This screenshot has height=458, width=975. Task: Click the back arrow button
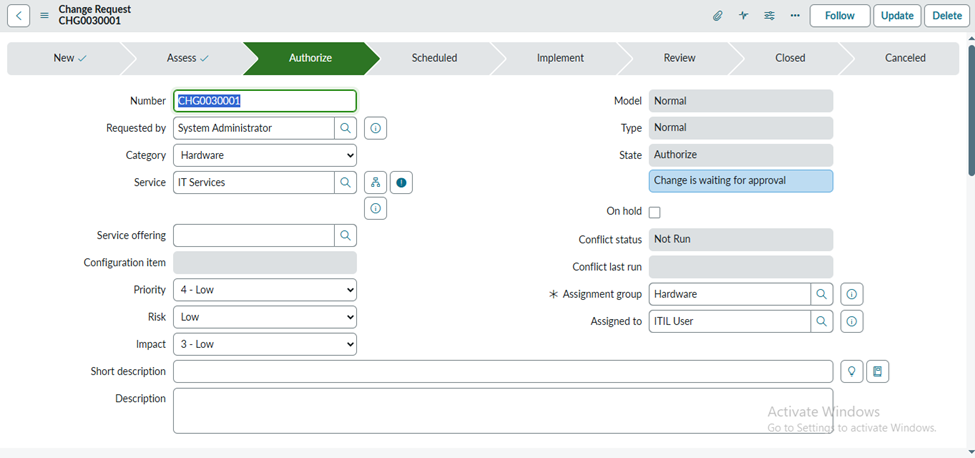[19, 15]
